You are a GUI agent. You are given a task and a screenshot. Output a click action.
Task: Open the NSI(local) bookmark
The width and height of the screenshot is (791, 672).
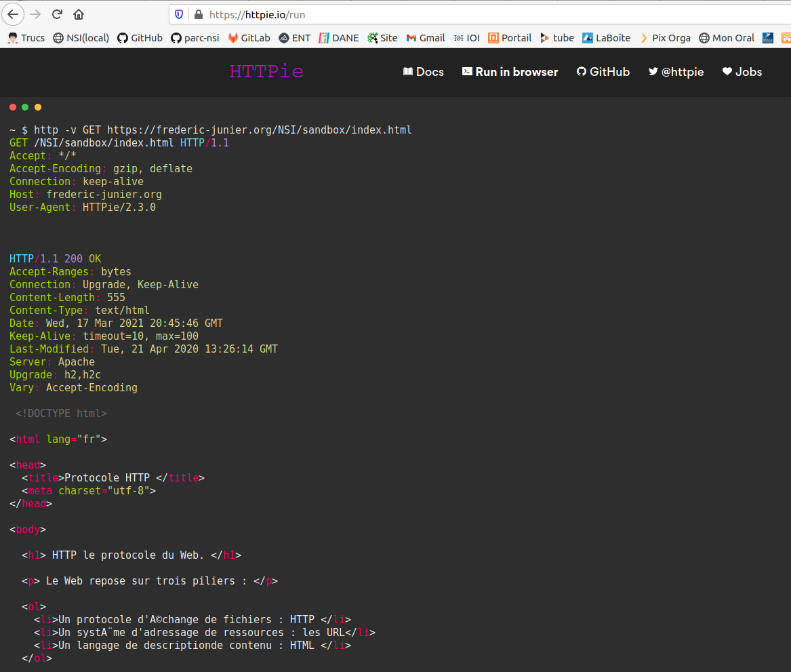click(x=81, y=38)
